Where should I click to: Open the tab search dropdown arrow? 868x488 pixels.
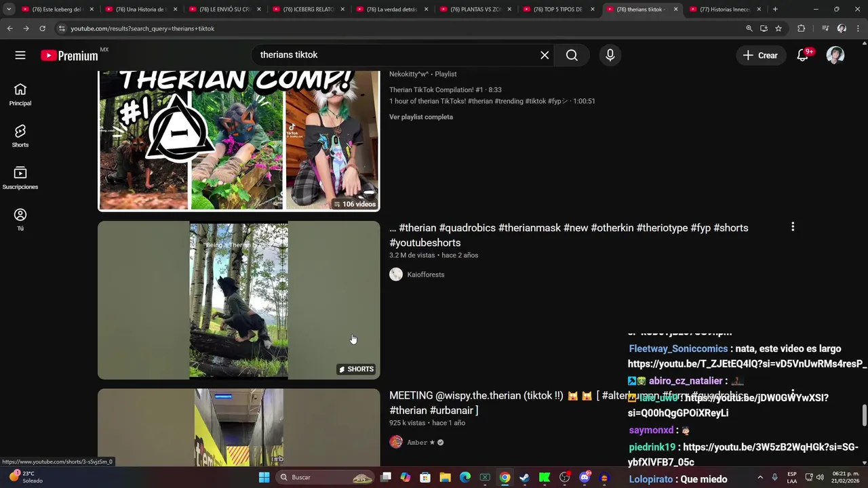pos(9,9)
